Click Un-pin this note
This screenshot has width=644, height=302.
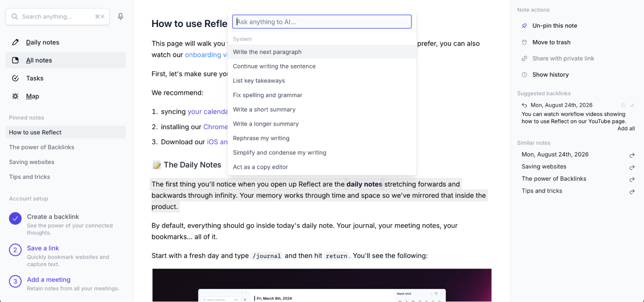[554, 26]
